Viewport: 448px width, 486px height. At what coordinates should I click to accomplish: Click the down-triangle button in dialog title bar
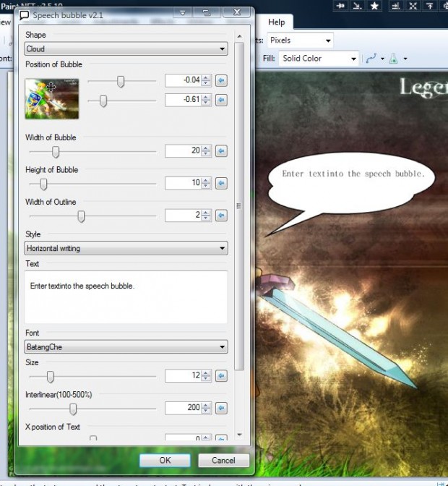point(183,13)
